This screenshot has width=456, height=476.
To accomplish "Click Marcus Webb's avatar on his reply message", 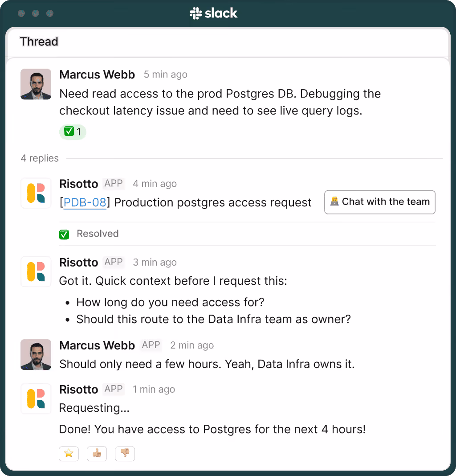I will point(36,355).
